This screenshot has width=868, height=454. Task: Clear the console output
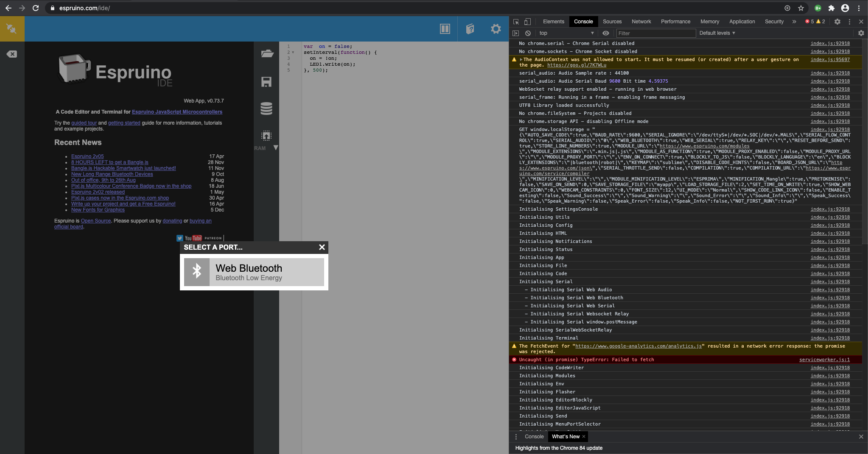[x=528, y=33]
